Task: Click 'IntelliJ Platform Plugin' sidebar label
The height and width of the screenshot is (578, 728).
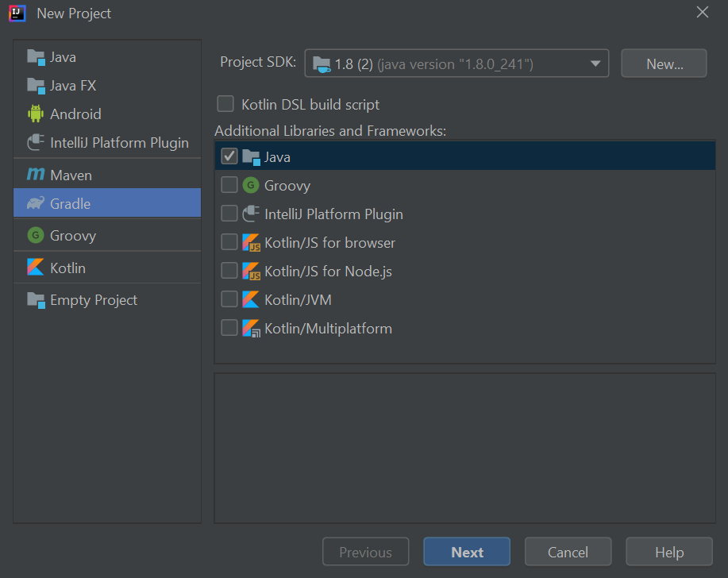Action: pos(119,143)
